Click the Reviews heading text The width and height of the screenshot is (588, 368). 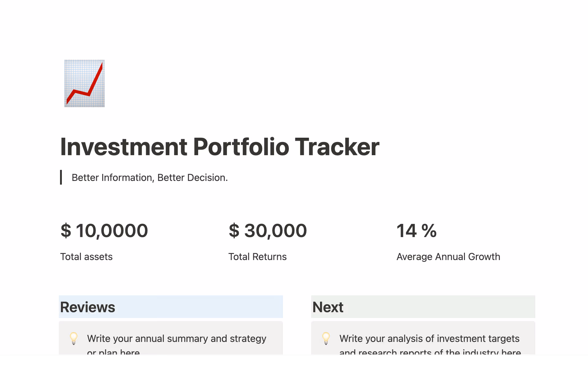click(x=88, y=307)
